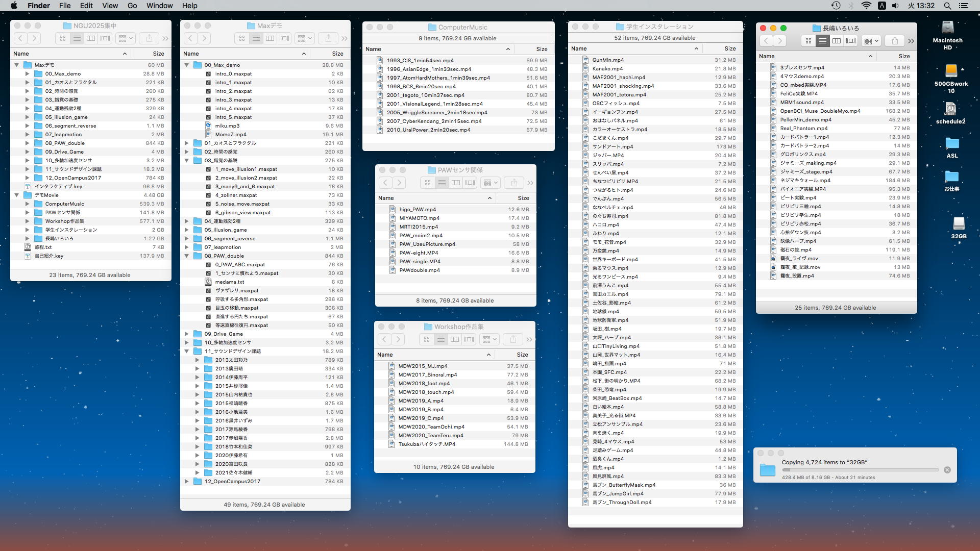Open the Wi-Fi status menu
The height and width of the screenshot is (551, 980).
(x=866, y=6)
